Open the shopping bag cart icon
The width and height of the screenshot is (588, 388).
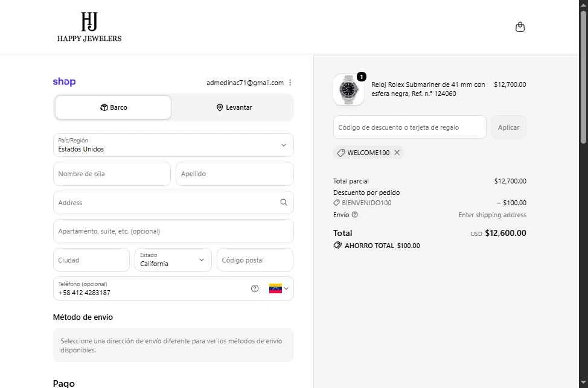(x=520, y=27)
